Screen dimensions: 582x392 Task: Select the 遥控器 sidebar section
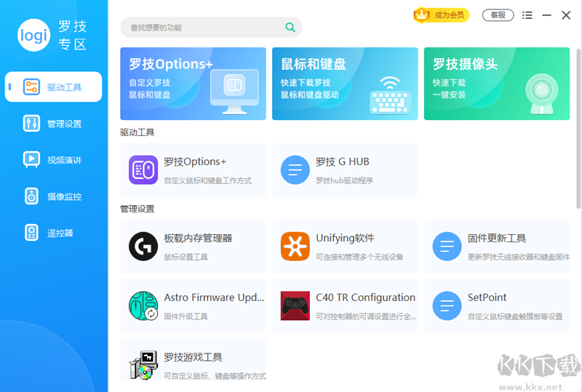(x=53, y=233)
